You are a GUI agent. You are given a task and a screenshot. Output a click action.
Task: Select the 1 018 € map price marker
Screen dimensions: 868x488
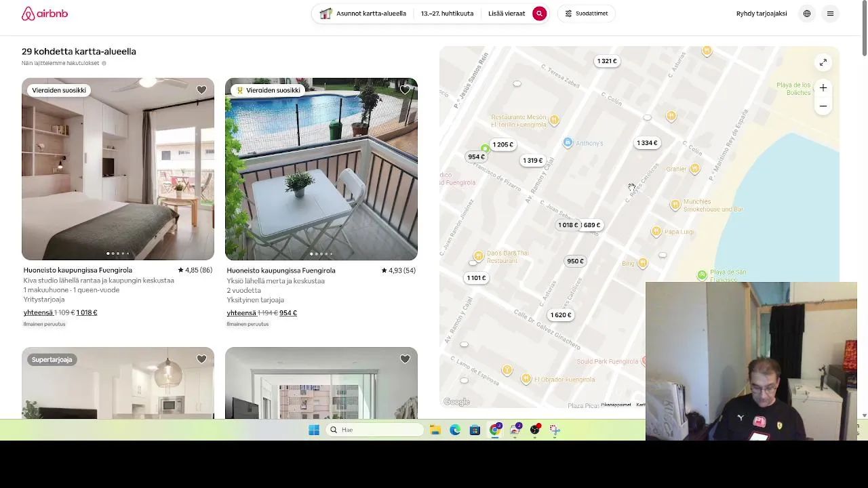pyautogui.click(x=567, y=225)
